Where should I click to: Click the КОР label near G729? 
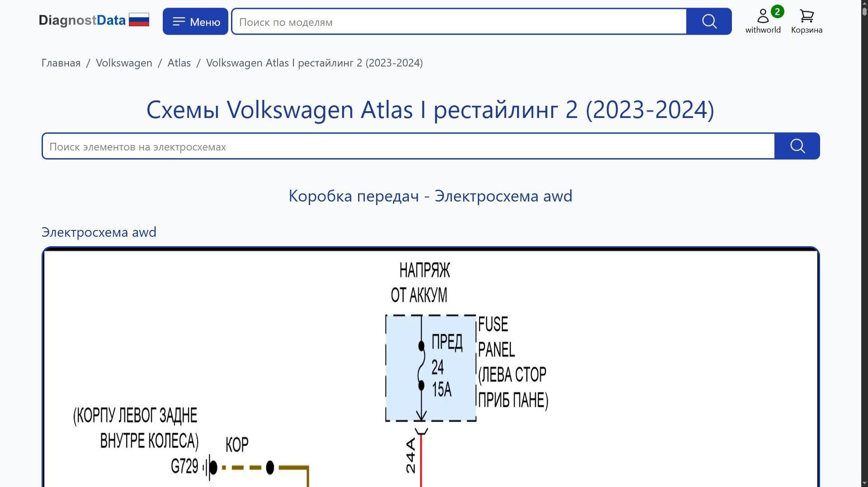[x=237, y=445]
